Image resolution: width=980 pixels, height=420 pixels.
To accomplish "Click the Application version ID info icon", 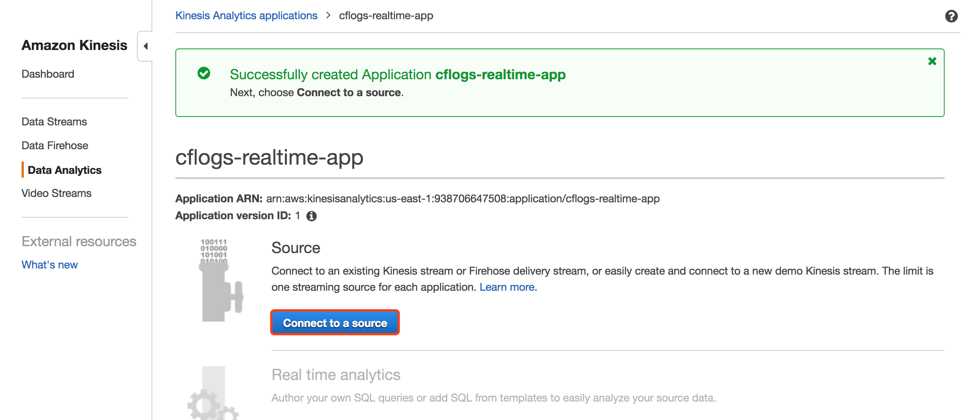I will 311,216.
